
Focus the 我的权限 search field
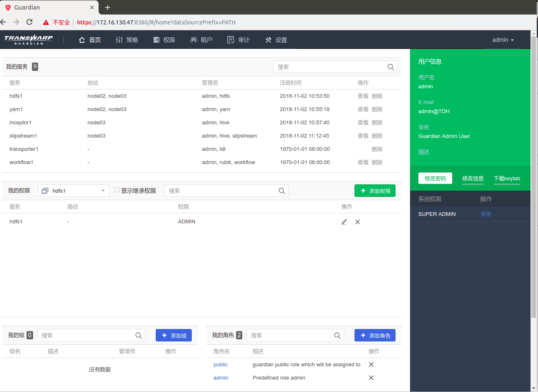pos(227,191)
